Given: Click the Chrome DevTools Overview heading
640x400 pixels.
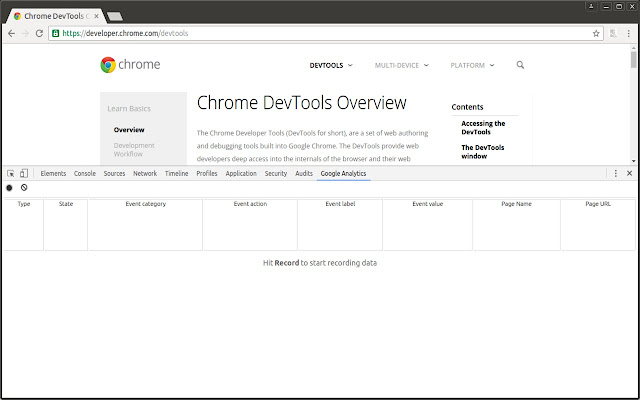Looking at the screenshot, I should (x=302, y=102).
